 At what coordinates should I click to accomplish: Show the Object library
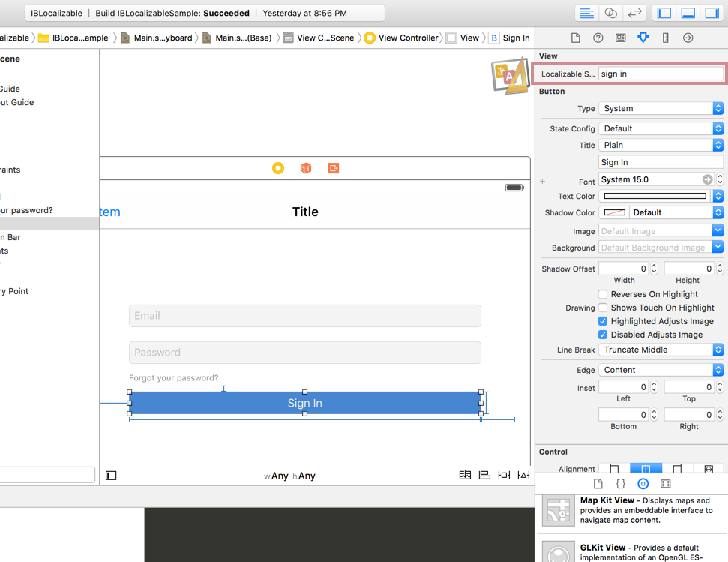(x=643, y=484)
